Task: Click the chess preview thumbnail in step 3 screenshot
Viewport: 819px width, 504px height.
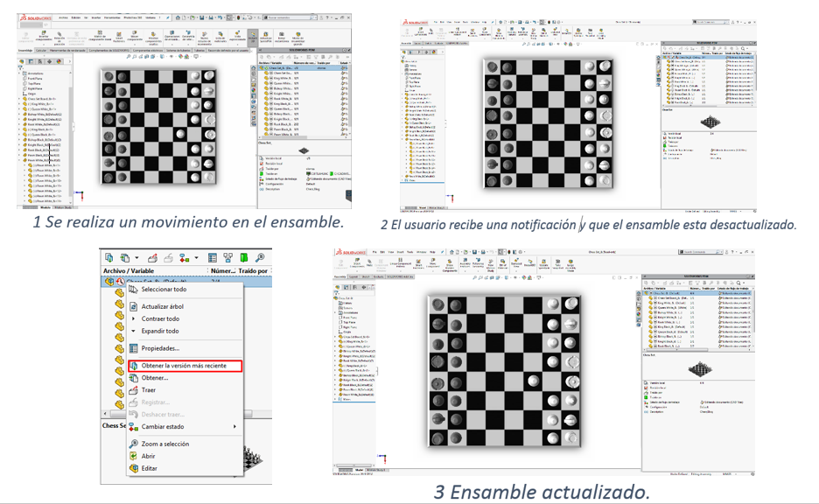Action: point(700,369)
